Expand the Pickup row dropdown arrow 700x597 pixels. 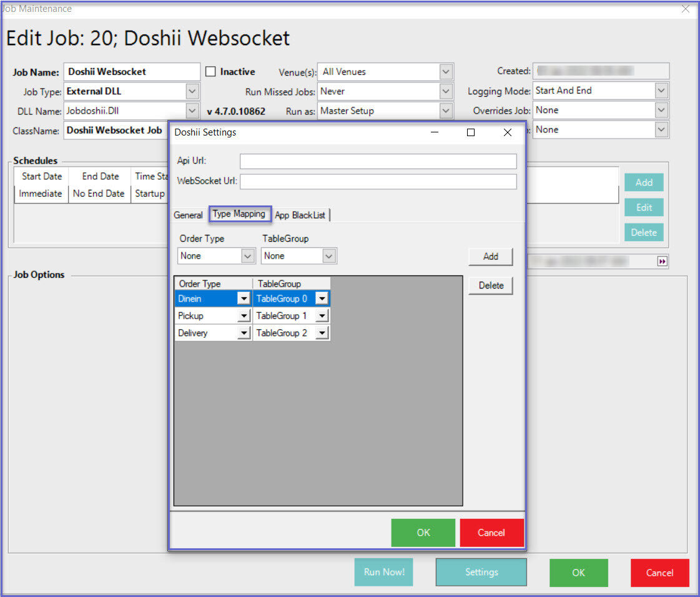[244, 316]
